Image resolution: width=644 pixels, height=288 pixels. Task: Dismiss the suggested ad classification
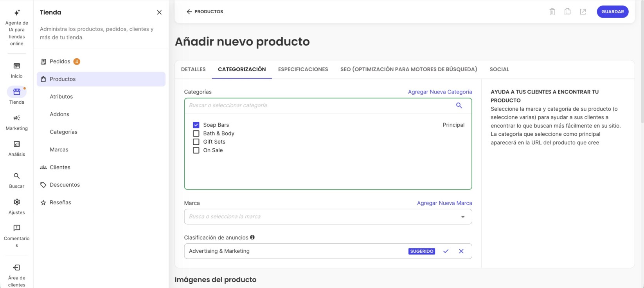[461, 251]
